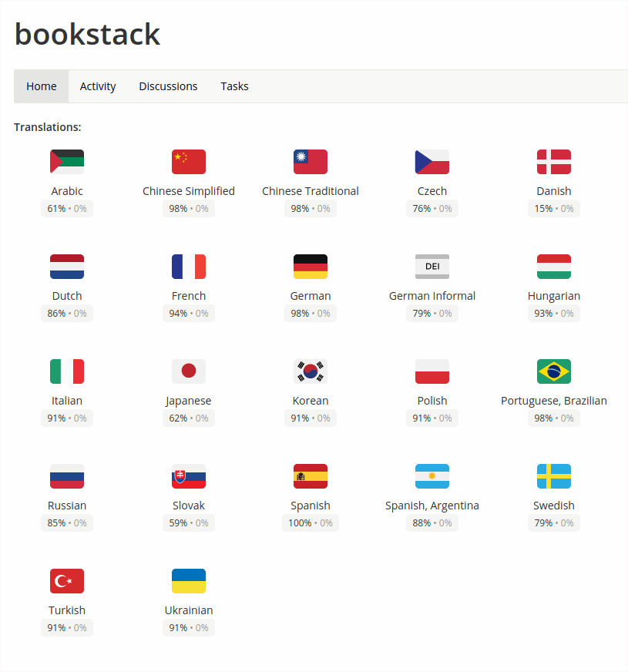Click the German Informal 79% badge

[x=432, y=314]
